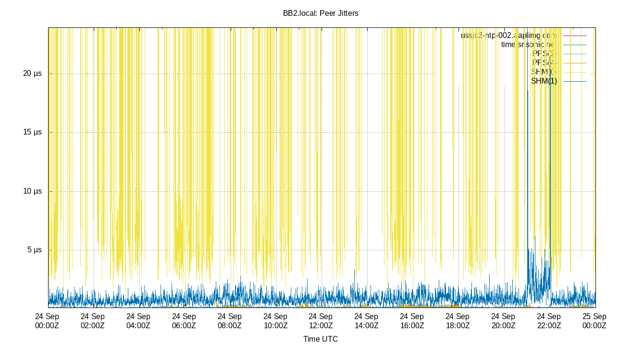The width and height of the screenshot is (644, 346).
Task: Click the yellow legend line sample
Action: coord(574,72)
